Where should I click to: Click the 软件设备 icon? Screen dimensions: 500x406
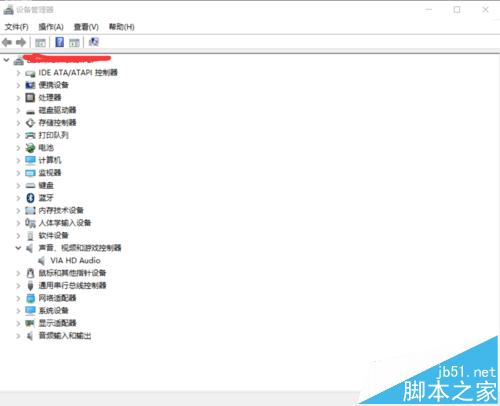(30, 236)
